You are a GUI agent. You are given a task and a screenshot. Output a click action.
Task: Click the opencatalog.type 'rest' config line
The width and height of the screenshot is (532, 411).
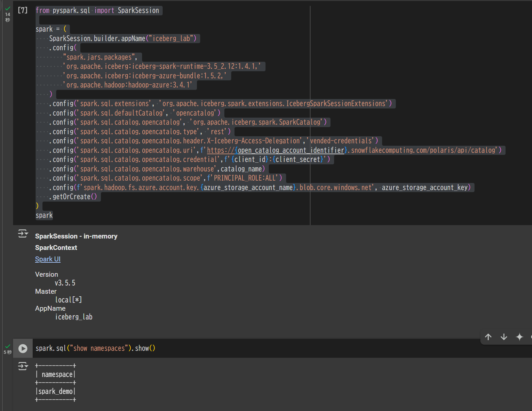[x=140, y=132]
